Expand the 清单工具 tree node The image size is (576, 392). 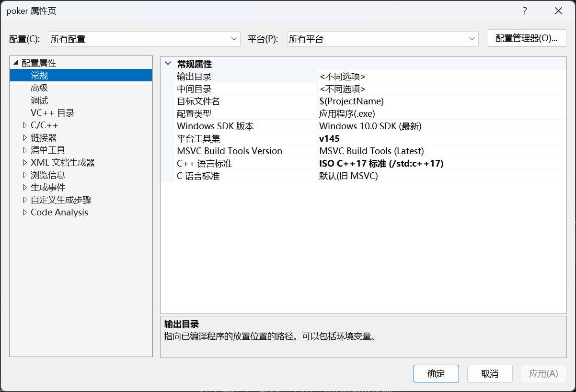click(25, 150)
